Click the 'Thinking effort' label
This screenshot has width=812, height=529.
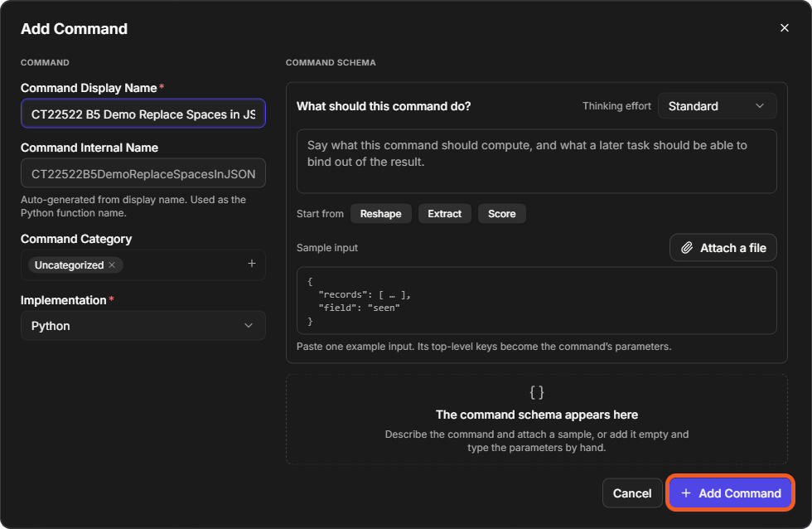point(616,106)
